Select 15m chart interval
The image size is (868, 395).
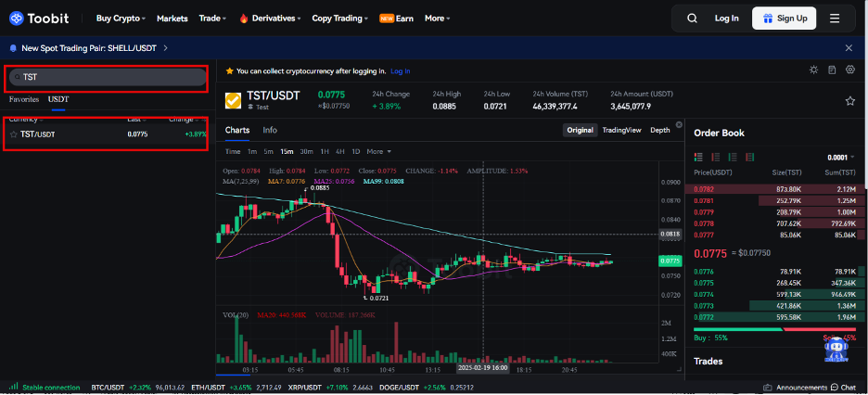(287, 151)
